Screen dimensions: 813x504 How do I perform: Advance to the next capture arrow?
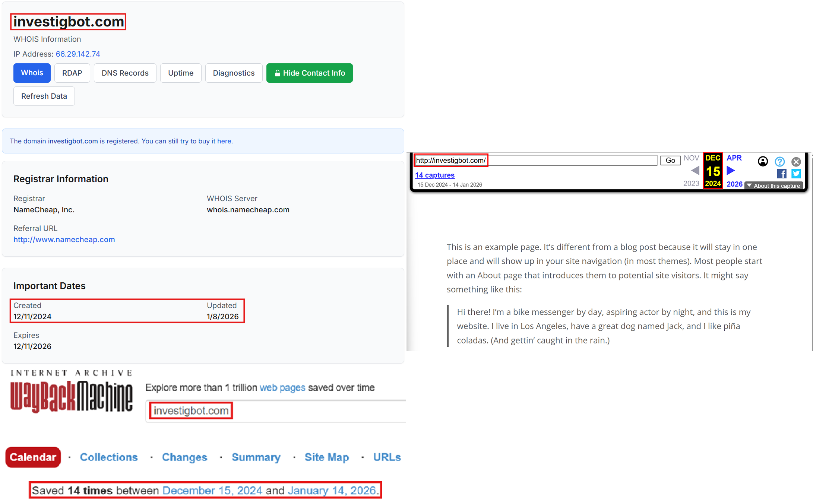[x=731, y=171]
